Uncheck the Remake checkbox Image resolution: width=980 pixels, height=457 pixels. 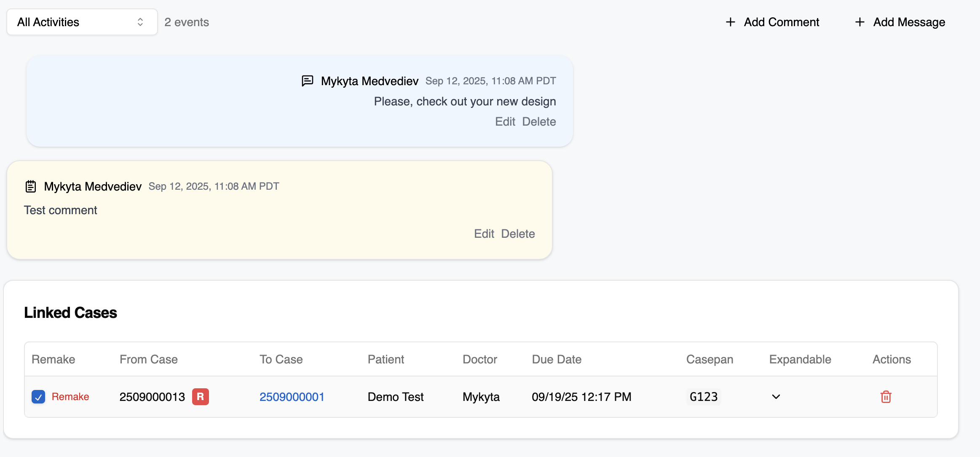click(x=38, y=397)
